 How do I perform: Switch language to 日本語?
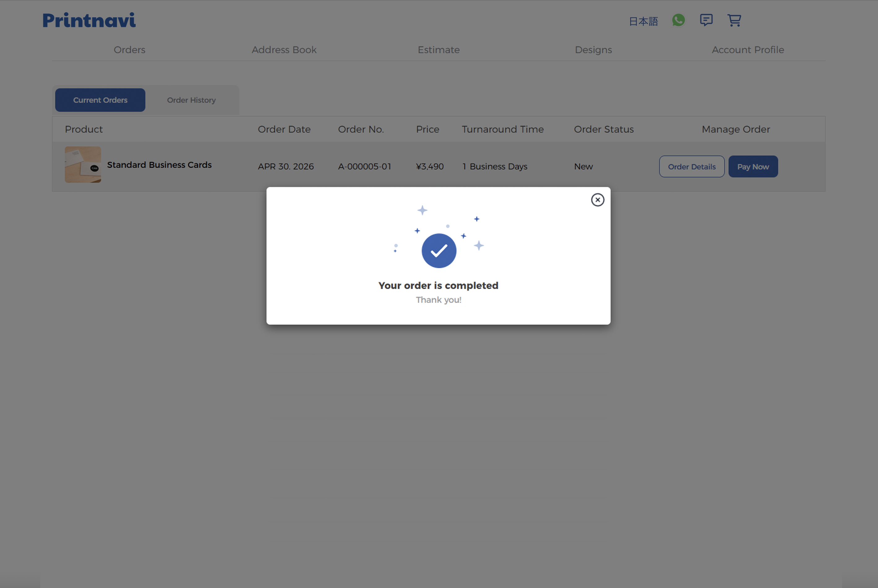pyautogui.click(x=644, y=21)
